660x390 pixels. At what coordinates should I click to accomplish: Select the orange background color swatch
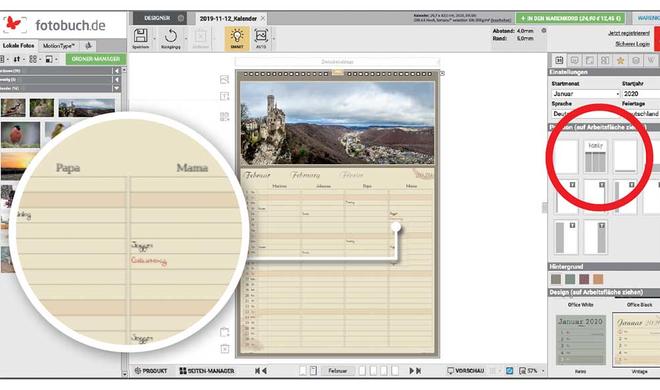pyautogui.click(x=598, y=279)
